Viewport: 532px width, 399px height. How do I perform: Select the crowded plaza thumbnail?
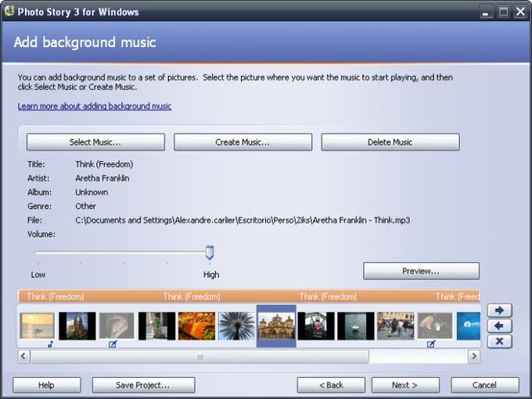396,326
